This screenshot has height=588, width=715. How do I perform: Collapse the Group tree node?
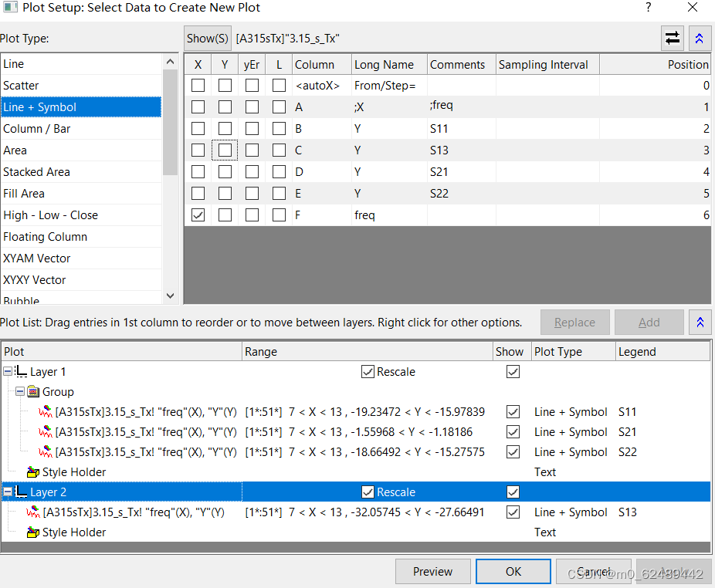[19, 391]
